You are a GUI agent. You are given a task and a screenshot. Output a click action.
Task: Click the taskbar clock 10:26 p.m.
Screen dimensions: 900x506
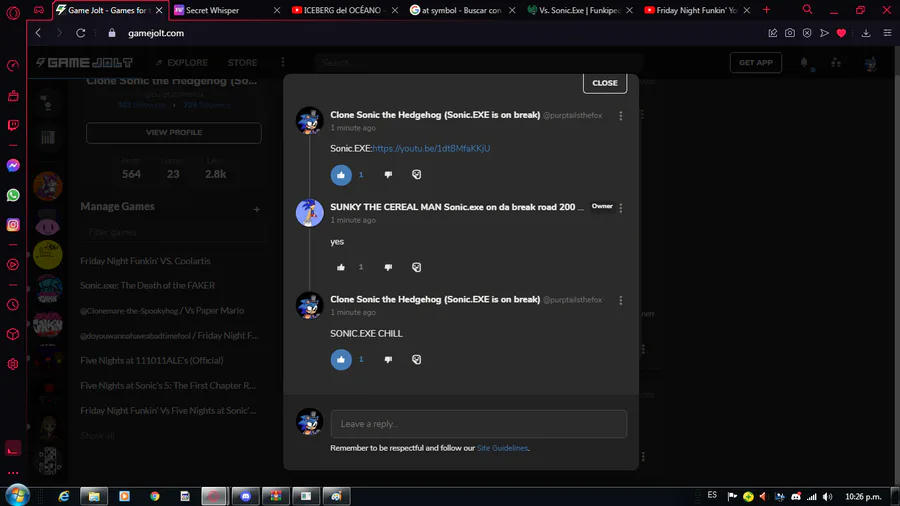pos(863,497)
